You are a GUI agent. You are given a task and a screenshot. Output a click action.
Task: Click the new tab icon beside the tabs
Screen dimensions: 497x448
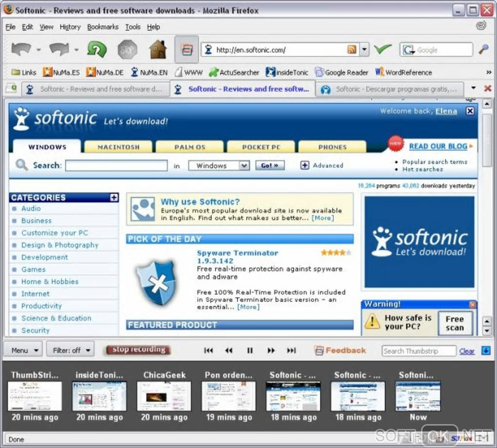tap(11, 88)
